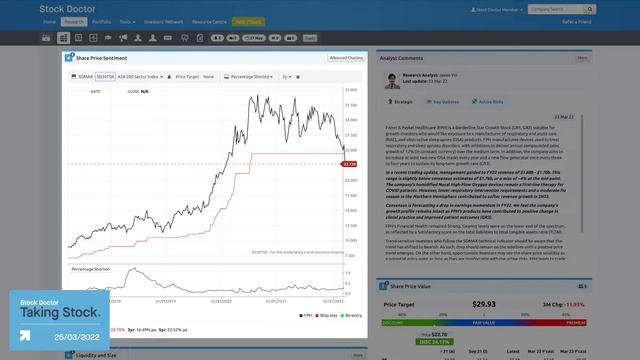Click the alert bell icon before Price Target
Viewport: 640px width, 360px height.
coord(169,77)
